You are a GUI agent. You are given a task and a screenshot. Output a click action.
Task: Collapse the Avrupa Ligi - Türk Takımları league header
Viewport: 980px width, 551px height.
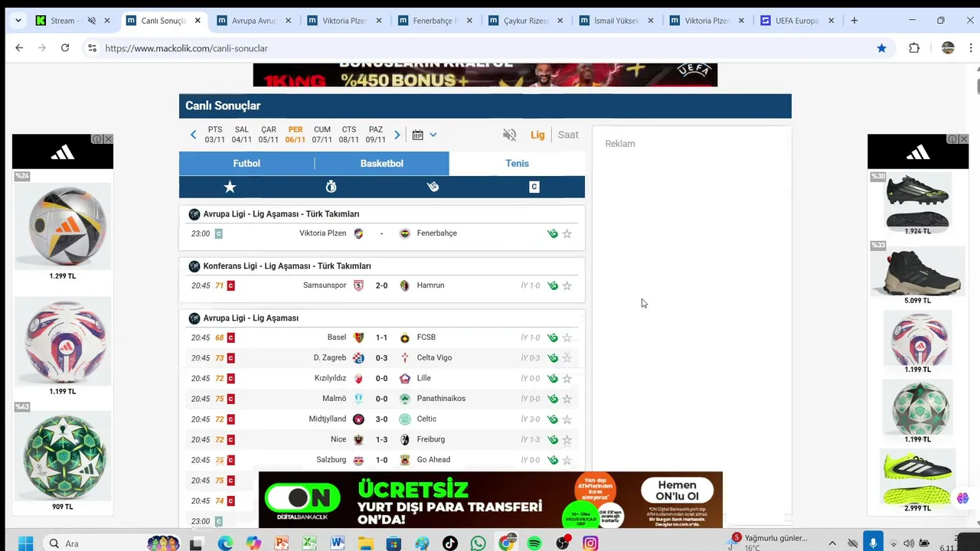[381, 214]
